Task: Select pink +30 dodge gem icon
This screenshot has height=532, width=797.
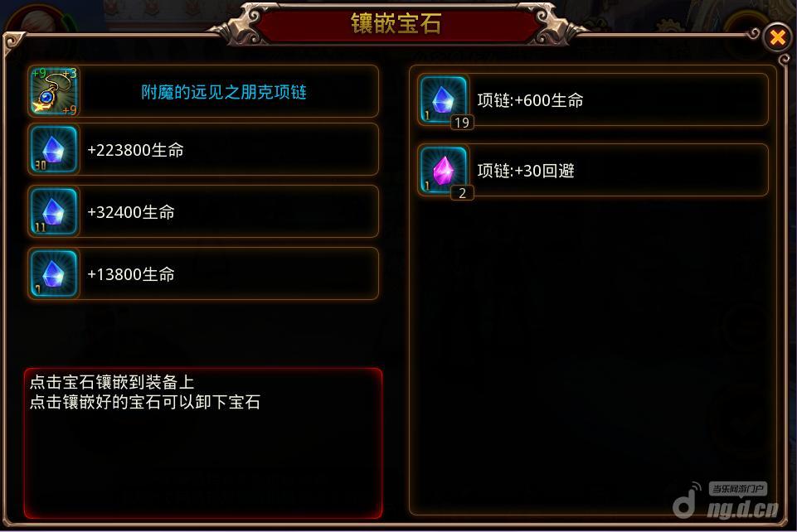Action: 443,171
